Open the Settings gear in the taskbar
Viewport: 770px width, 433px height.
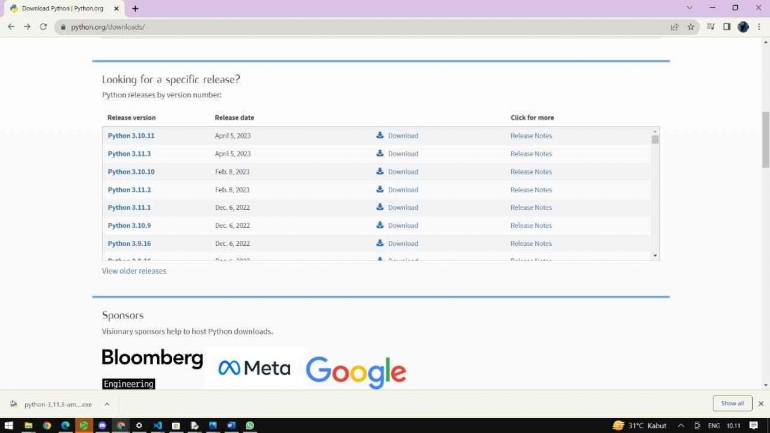[139, 425]
